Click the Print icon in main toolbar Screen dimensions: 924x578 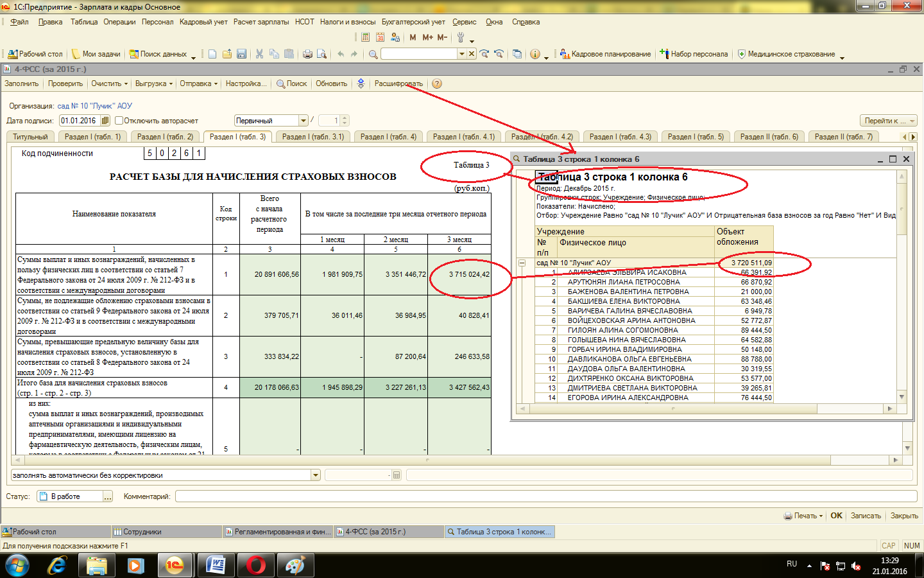click(x=307, y=54)
